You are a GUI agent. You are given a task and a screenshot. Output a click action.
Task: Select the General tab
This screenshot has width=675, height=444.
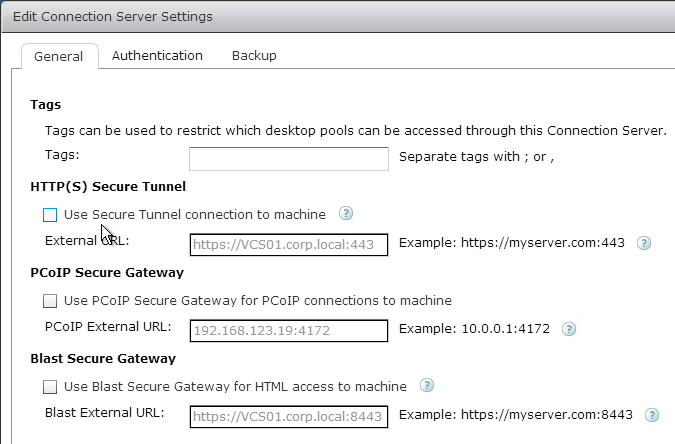click(x=59, y=56)
